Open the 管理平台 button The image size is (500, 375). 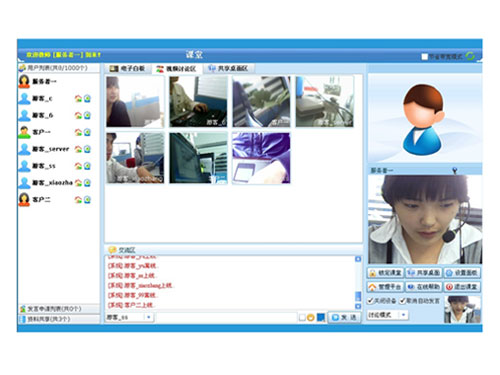386,287
